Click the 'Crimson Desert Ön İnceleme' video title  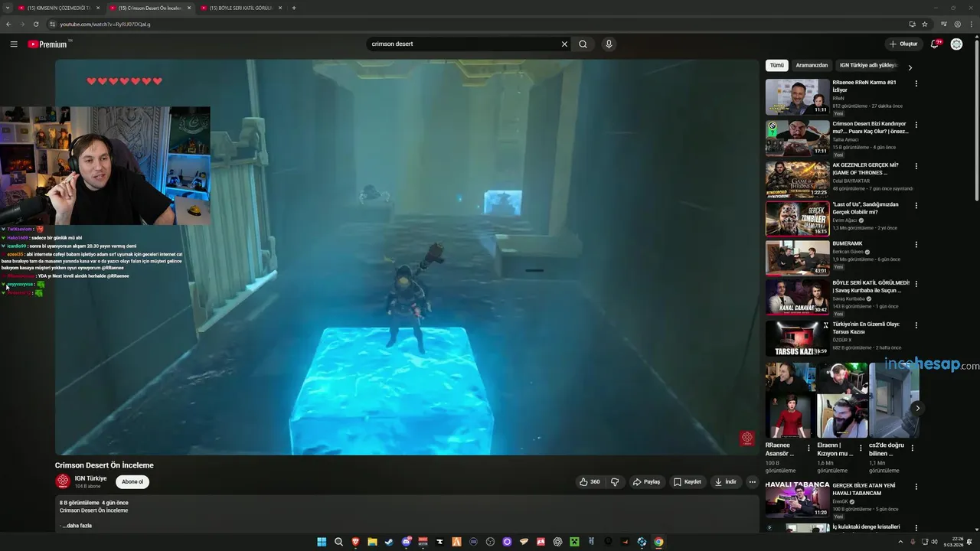[104, 465]
